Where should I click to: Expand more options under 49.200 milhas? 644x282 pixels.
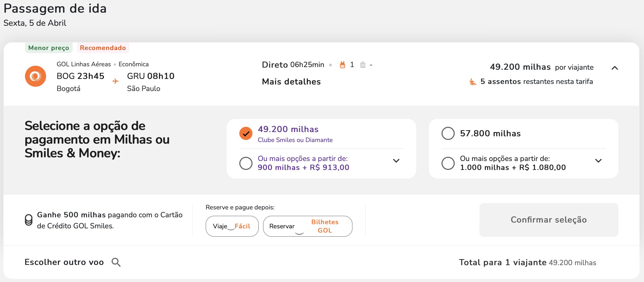[396, 161]
